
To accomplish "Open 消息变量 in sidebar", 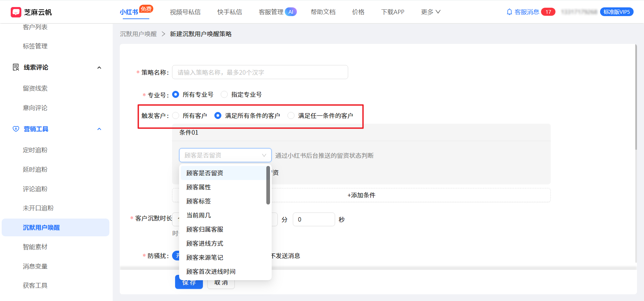I will click(35, 266).
